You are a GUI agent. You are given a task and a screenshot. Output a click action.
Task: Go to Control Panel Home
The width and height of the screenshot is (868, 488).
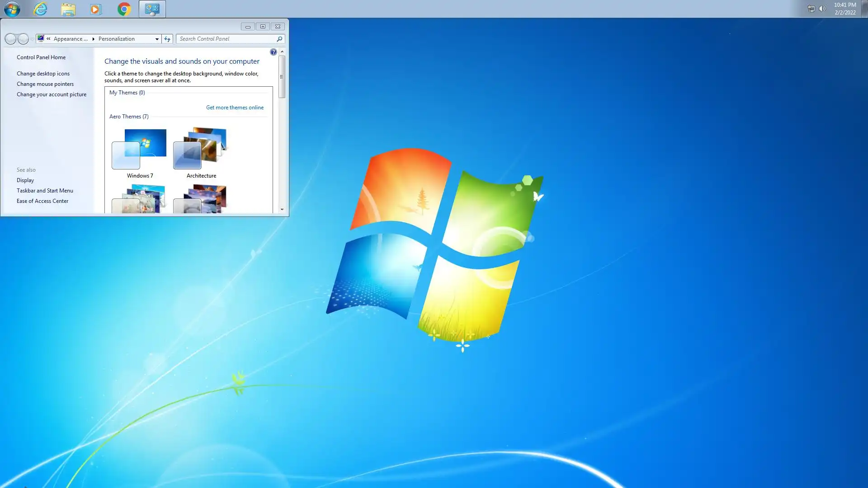(x=41, y=57)
